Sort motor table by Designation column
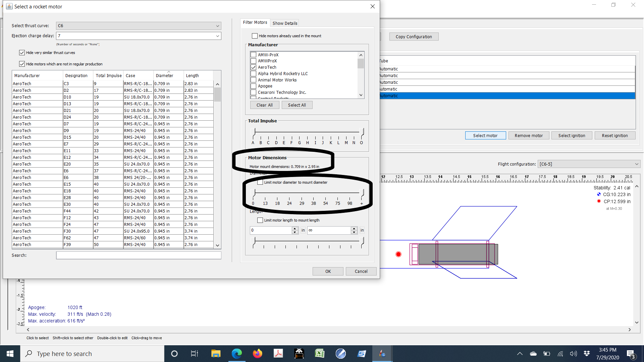644x362 pixels. pos(78,76)
